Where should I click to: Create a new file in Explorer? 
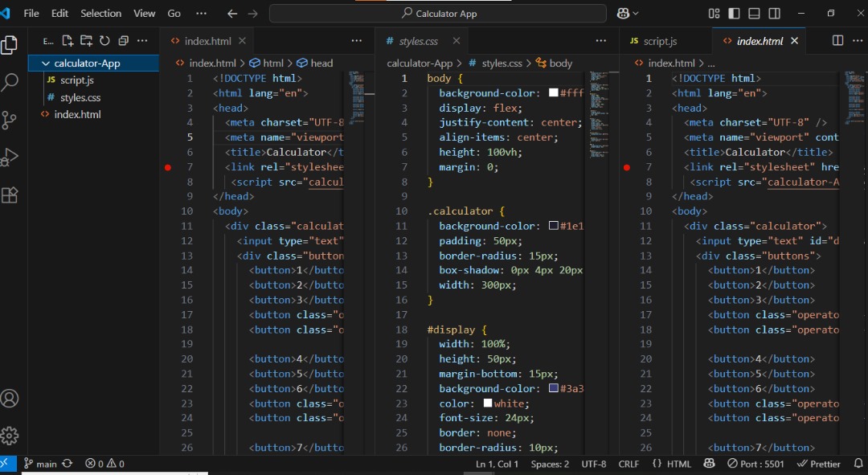coord(68,40)
